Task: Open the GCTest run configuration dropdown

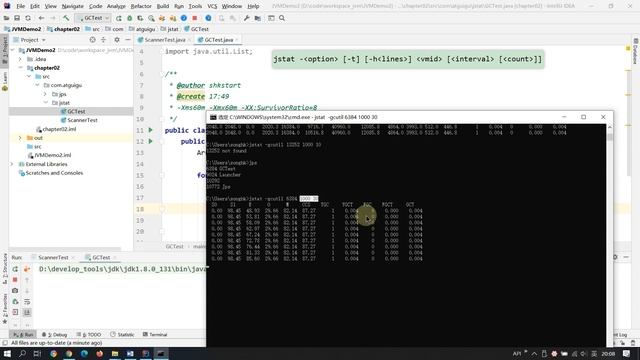Action: point(93,18)
